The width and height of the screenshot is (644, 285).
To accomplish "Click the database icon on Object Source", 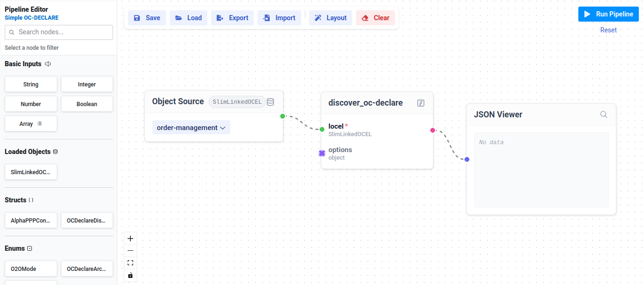I will pyautogui.click(x=271, y=102).
